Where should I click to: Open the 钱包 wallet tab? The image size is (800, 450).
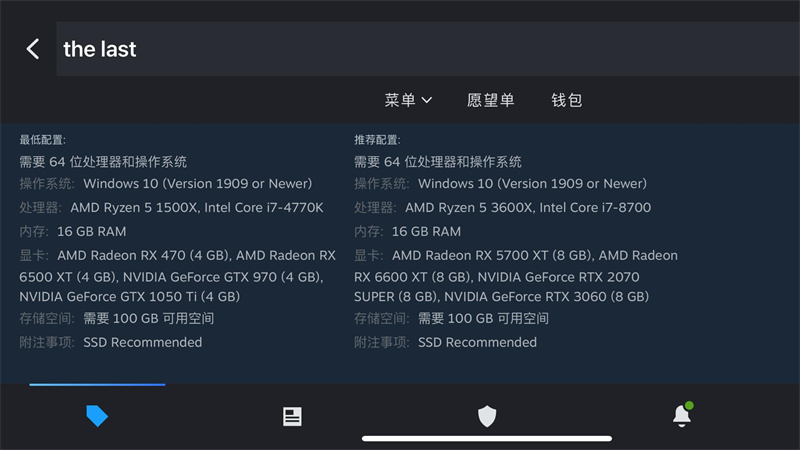[566, 100]
